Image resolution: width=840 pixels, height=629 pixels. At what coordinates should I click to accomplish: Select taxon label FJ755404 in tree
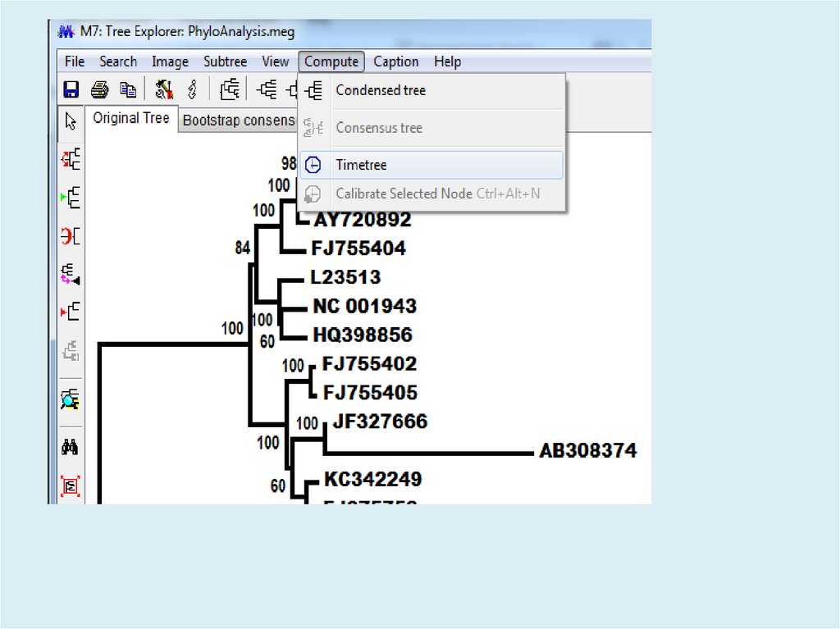(x=358, y=248)
